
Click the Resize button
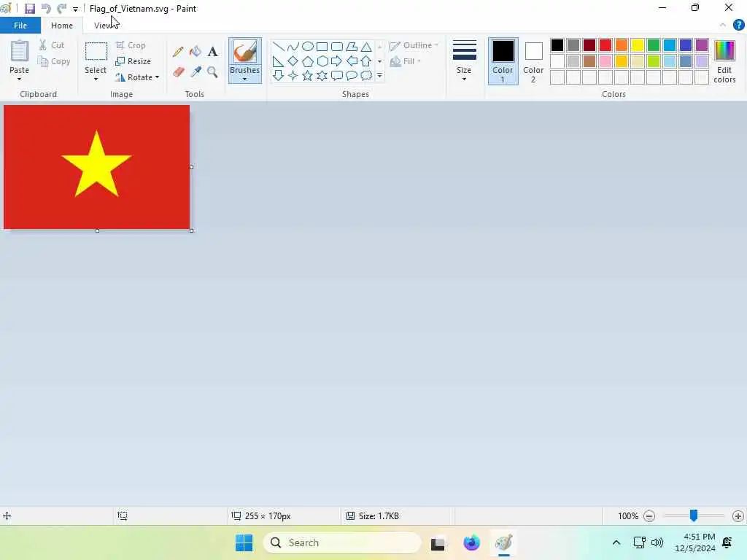pos(133,61)
